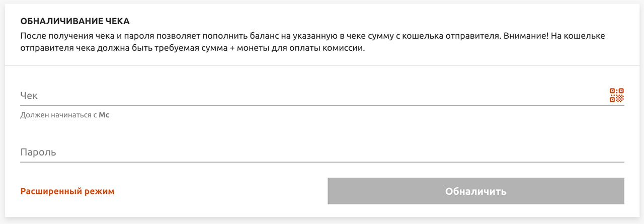This screenshot has height=224, width=644.
Task: Focus the Пароль input field
Action: point(322,152)
